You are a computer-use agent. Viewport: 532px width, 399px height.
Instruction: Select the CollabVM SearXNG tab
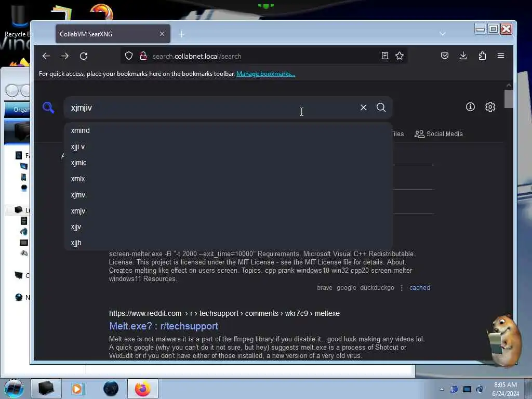pyautogui.click(x=113, y=34)
